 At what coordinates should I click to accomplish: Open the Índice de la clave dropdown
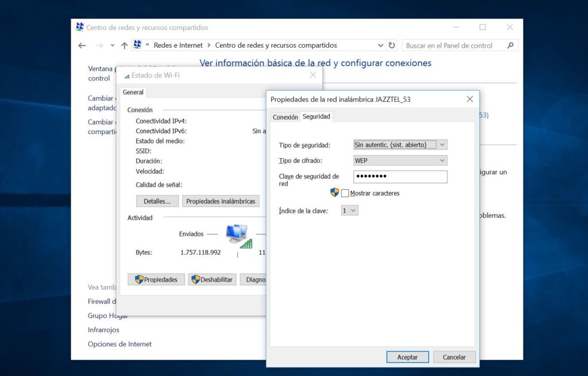tap(350, 210)
